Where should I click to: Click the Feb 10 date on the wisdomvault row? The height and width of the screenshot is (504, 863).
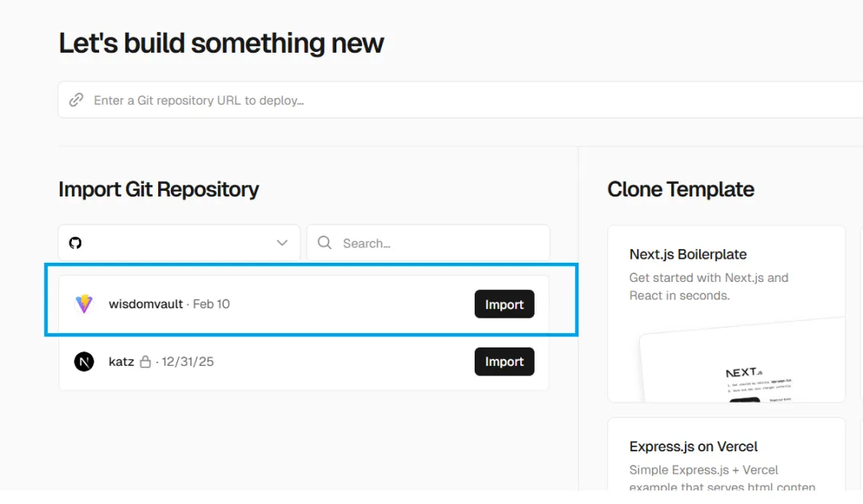pyautogui.click(x=212, y=304)
